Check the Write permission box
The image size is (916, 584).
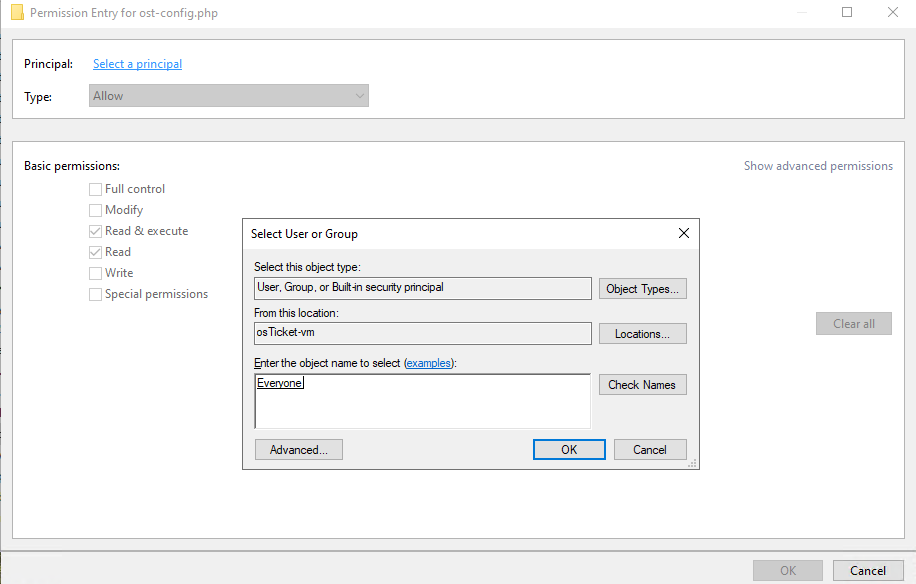click(95, 273)
